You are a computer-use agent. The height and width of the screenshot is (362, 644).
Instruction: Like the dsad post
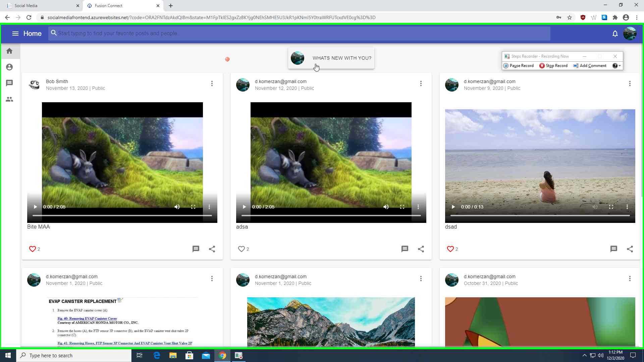(x=450, y=249)
